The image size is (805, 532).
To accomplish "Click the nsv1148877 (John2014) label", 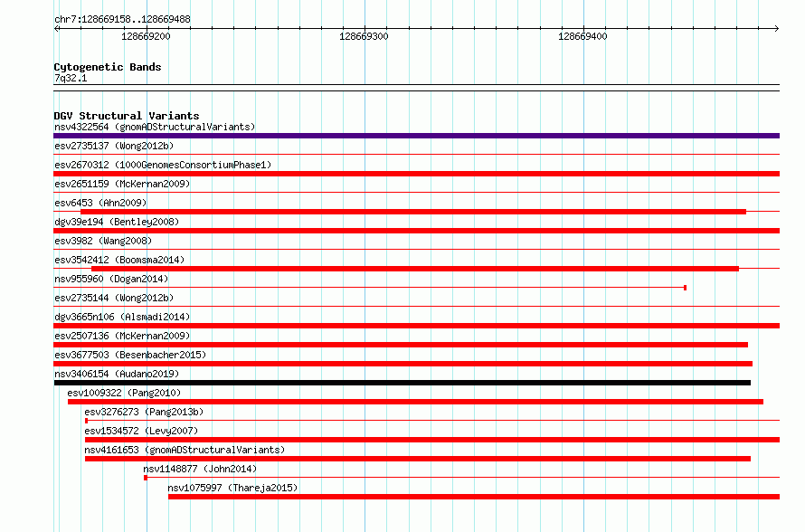I will click(200, 469).
